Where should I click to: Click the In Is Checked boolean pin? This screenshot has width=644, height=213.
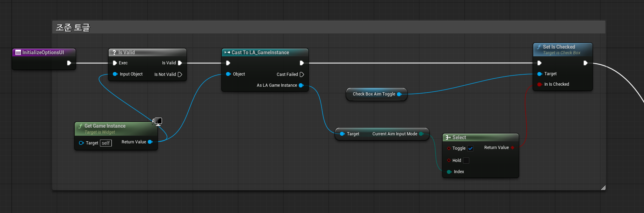[x=540, y=84]
